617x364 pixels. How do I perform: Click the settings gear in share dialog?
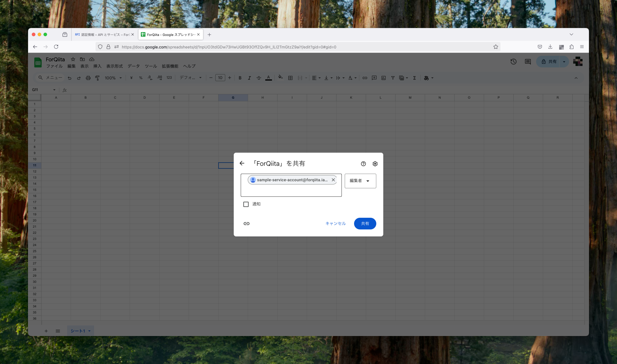coord(375,164)
